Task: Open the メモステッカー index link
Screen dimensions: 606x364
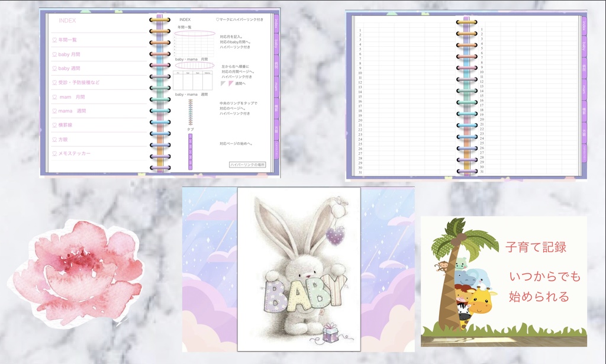Action: coord(75,153)
